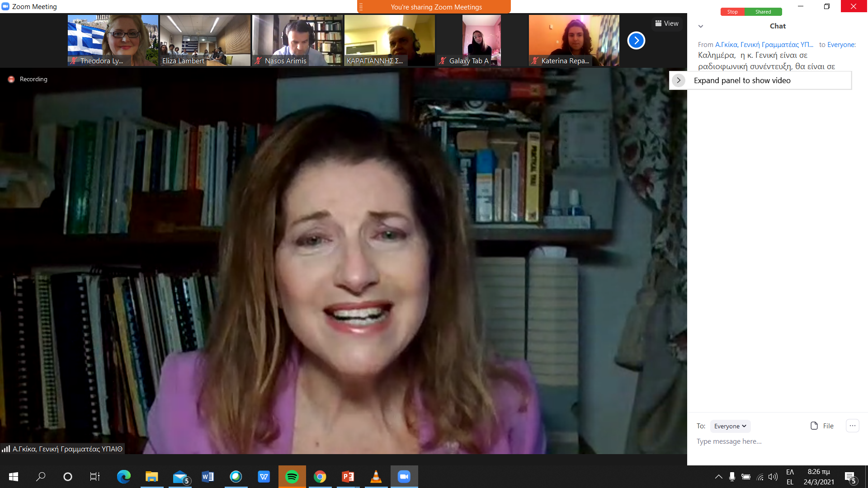Select Theodora Ly participant thumbnail

[x=113, y=40]
